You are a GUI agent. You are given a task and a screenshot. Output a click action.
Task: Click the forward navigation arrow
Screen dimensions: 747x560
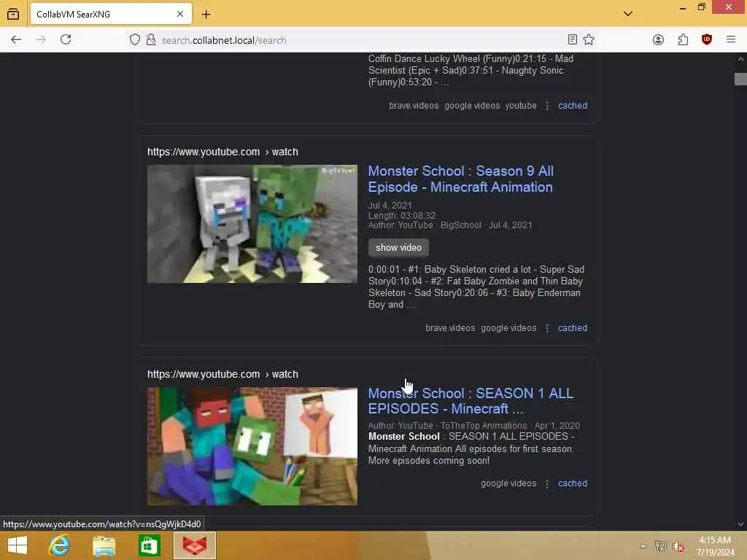click(x=41, y=40)
